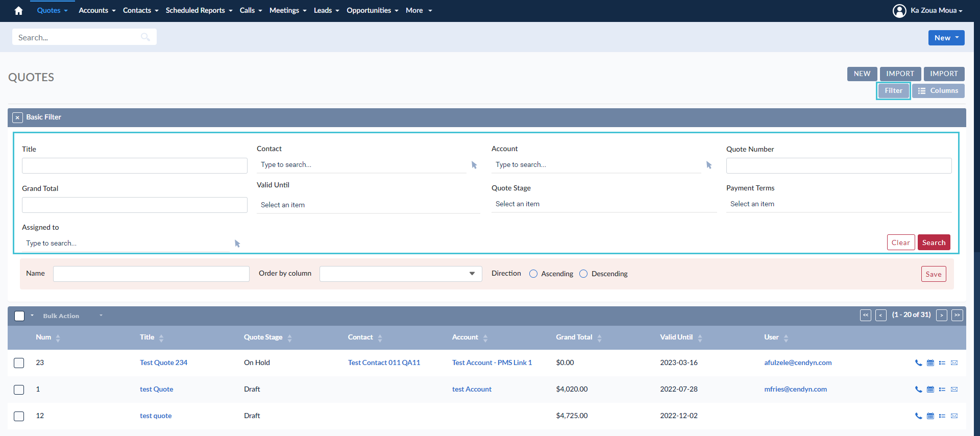Image resolution: width=980 pixels, height=436 pixels.
Task: Sort by the Grand Total column header
Action: 579,337
